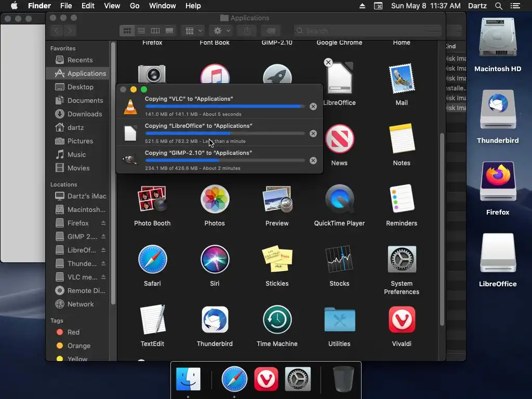Launch the Preview app icon

click(277, 199)
